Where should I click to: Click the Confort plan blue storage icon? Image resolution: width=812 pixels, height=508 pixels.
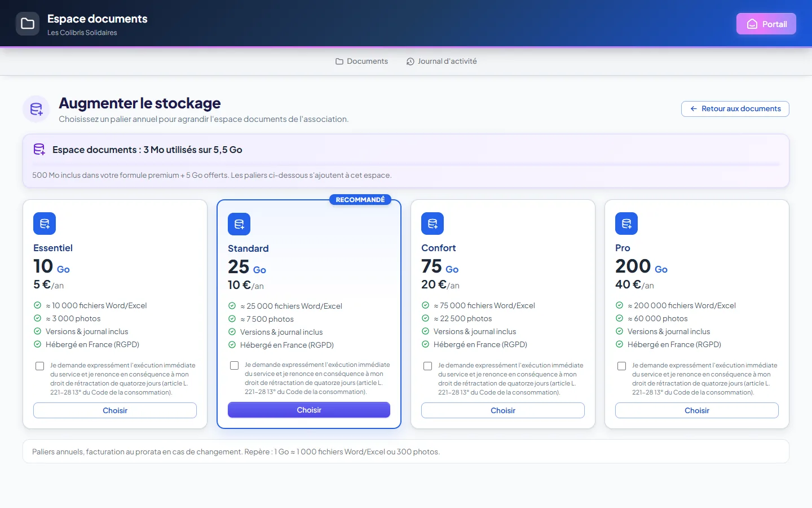point(433,224)
